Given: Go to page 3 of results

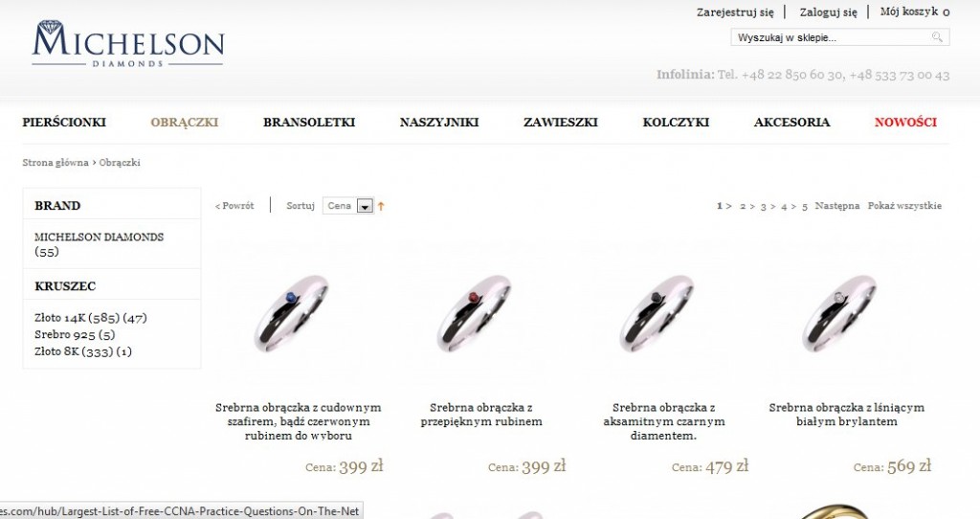Looking at the screenshot, I should click(x=763, y=206).
